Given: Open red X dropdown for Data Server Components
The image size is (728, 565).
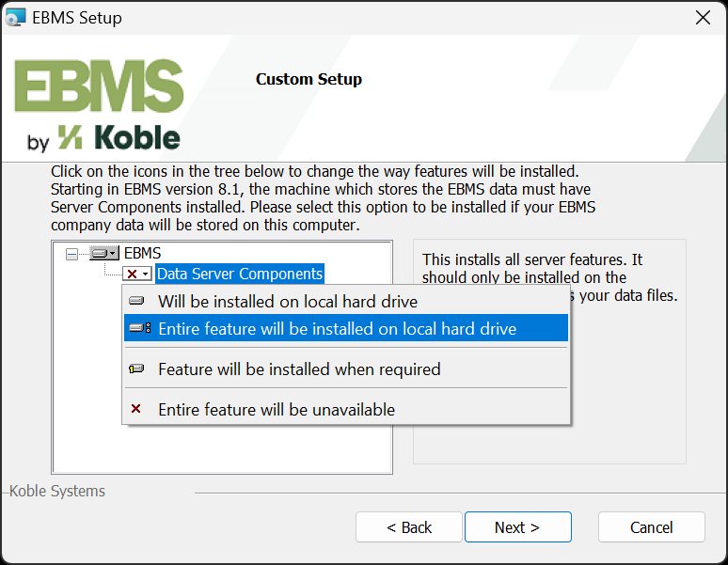Looking at the screenshot, I should 136,274.
